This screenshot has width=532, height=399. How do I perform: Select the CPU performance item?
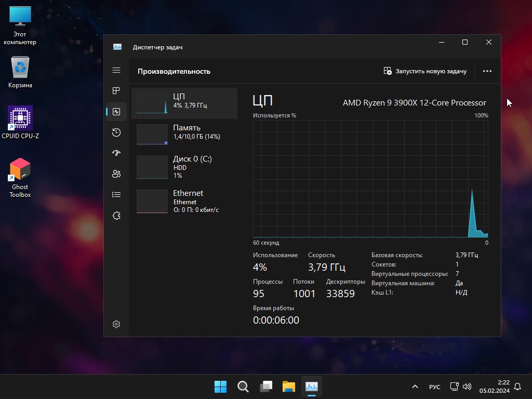click(184, 103)
